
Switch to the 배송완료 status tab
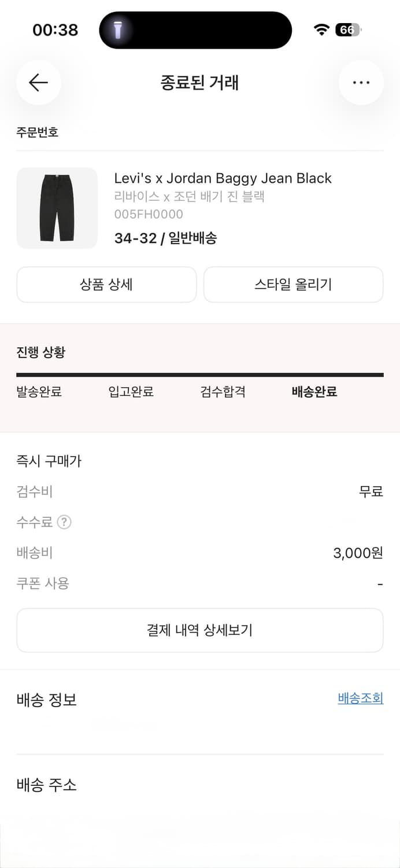(x=313, y=392)
